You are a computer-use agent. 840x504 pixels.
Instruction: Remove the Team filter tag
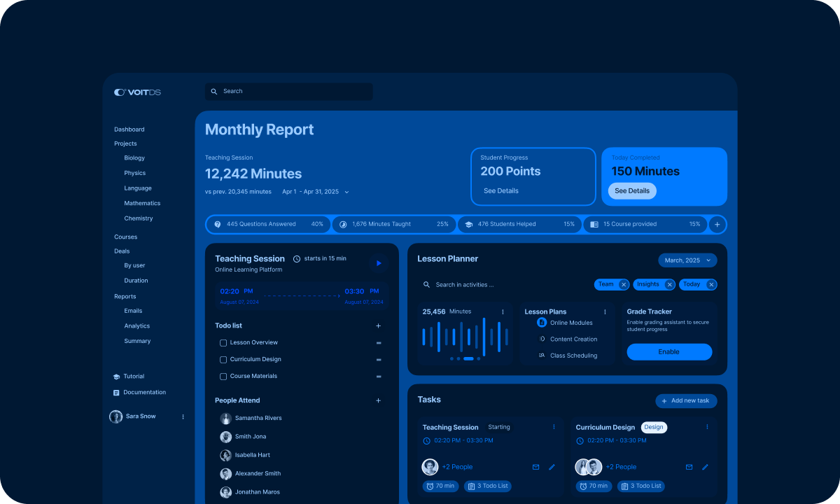pos(624,285)
